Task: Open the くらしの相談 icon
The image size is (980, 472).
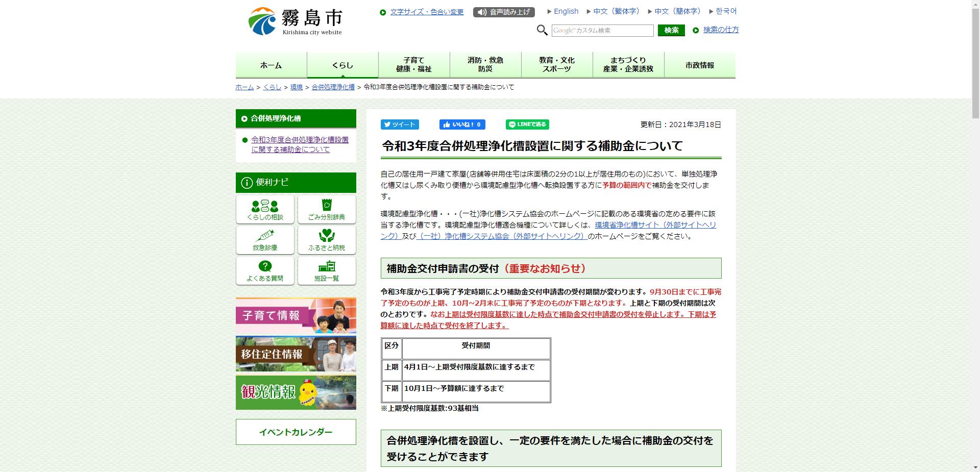Action: 264,209
